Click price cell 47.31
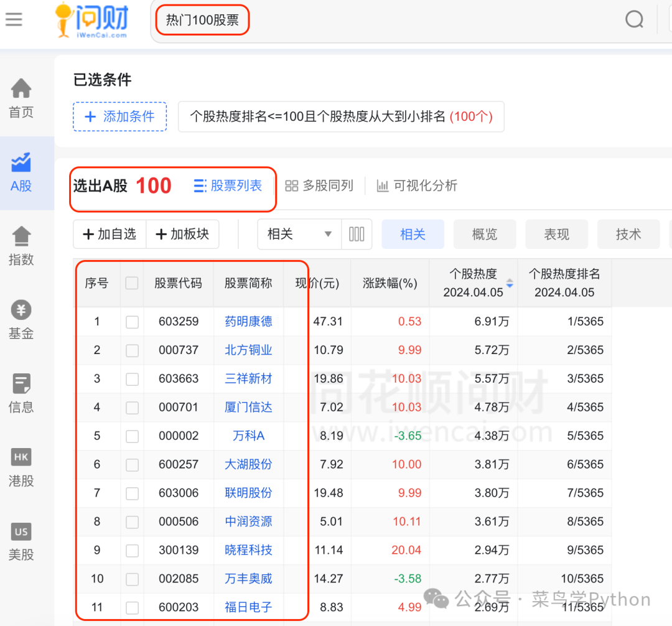The height and width of the screenshot is (626, 672). point(328,321)
